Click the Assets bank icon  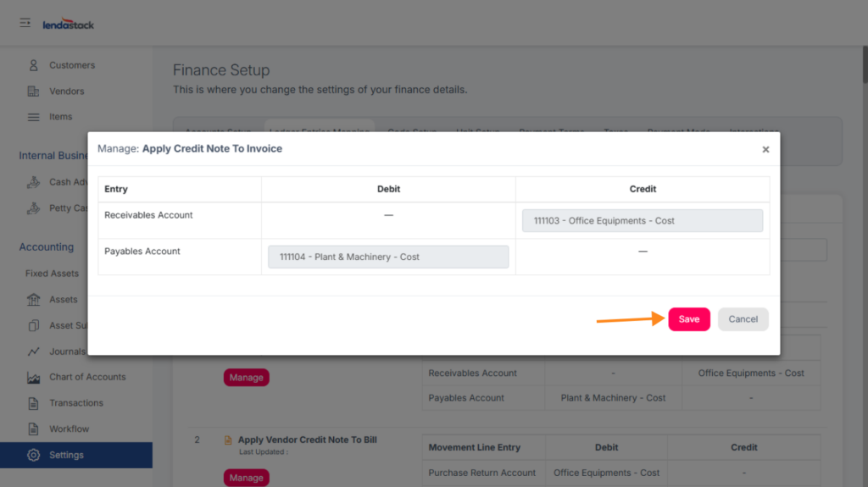coord(34,300)
